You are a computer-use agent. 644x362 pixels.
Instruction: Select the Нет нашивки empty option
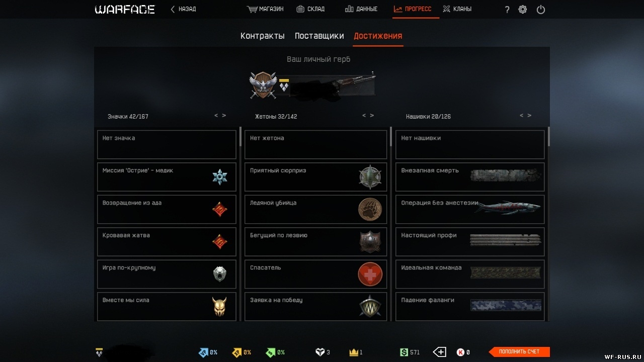(470, 145)
